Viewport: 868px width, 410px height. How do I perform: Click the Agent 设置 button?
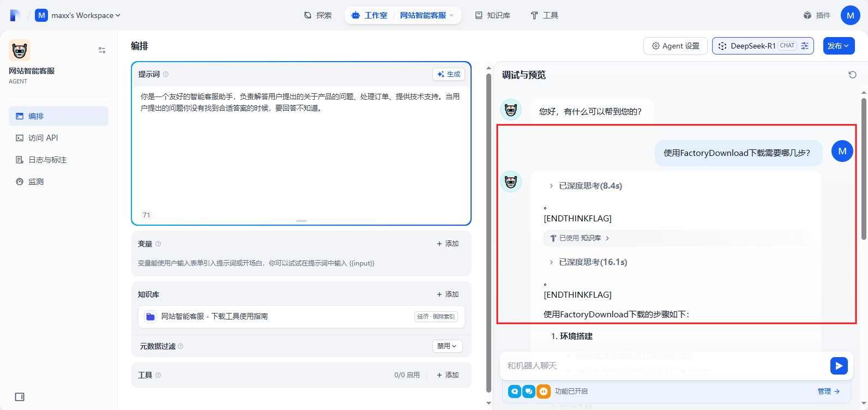click(676, 46)
